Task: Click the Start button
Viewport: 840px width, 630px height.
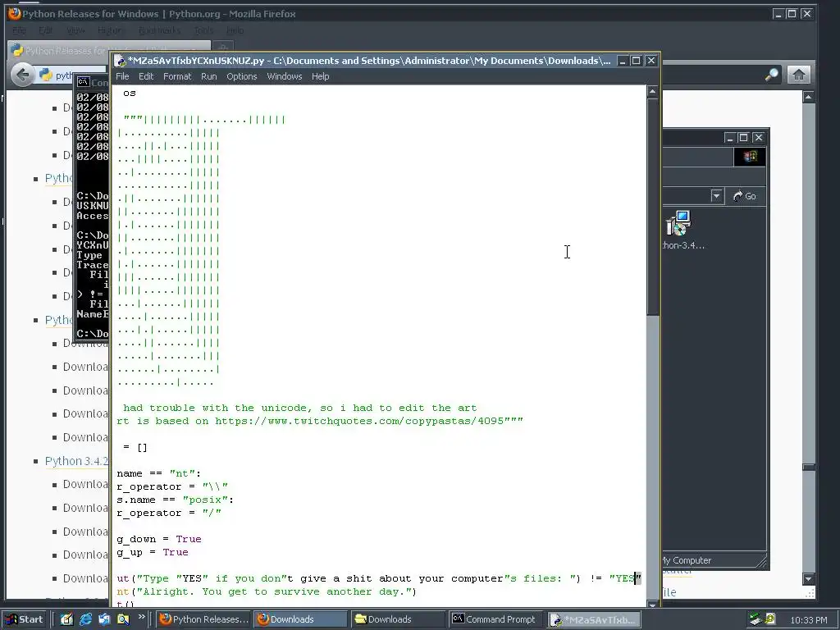Action: point(25,619)
